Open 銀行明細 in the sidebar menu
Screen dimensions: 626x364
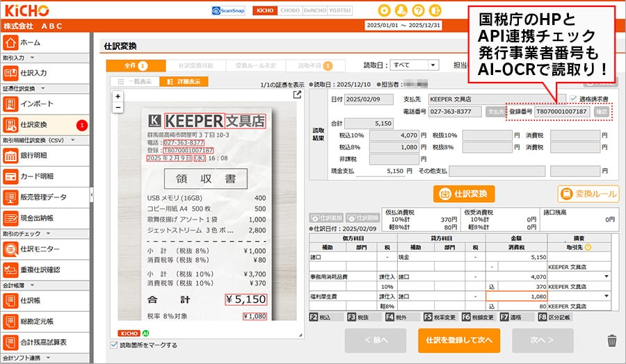point(45,156)
